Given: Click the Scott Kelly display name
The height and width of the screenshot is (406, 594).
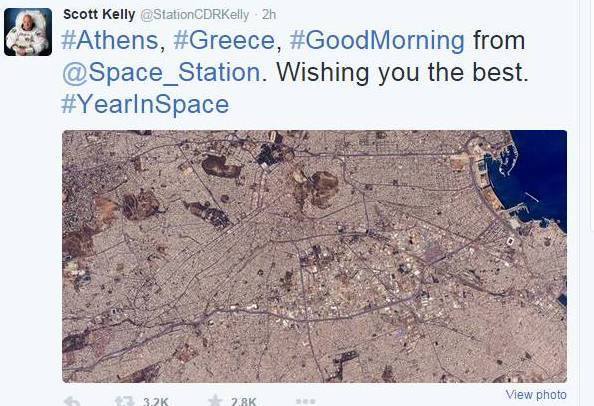Looking at the screenshot, I should coord(99,14).
